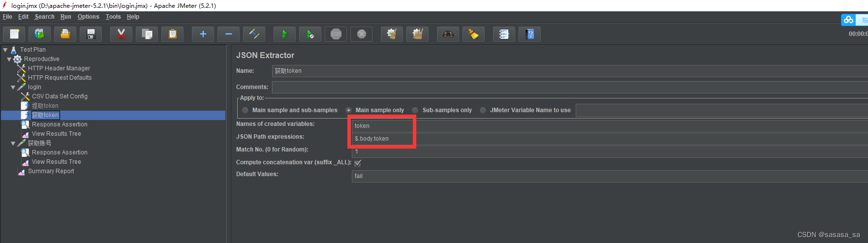Click the Clear results broom icon
The width and height of the screenshot is (868, 243).
pos(392,34)
